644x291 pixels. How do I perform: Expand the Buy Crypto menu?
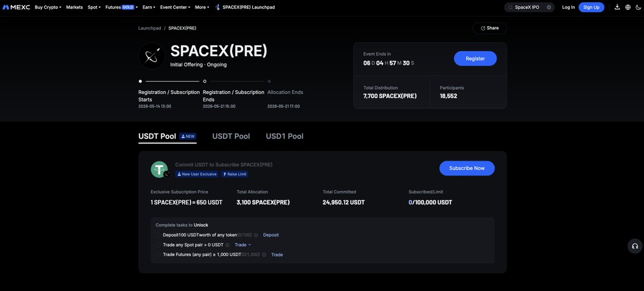[x=48, y=8]
